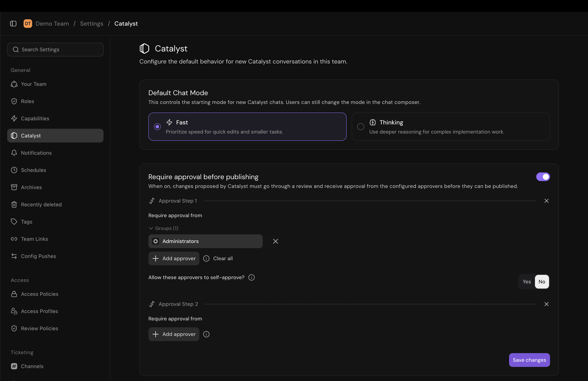Click info icon next to self-approve question
The height and width of the screenshot is (381, 588).
(x=252, y=277)
